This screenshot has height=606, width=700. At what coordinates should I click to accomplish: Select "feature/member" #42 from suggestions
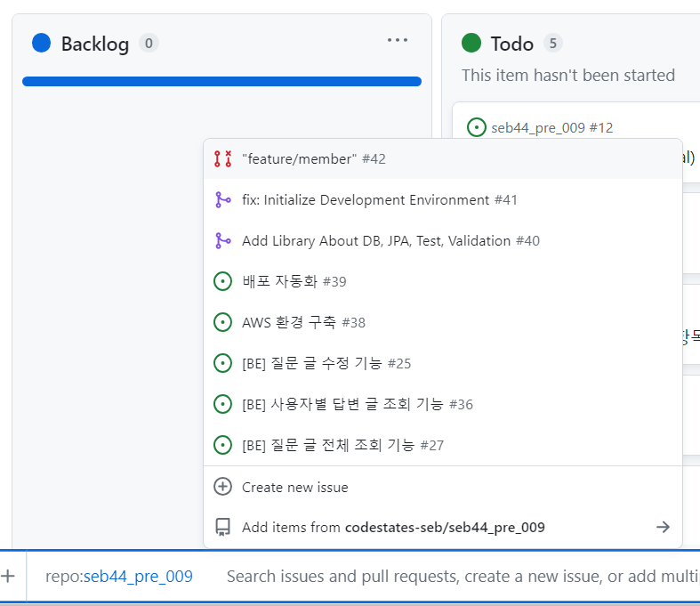point(443,159)
